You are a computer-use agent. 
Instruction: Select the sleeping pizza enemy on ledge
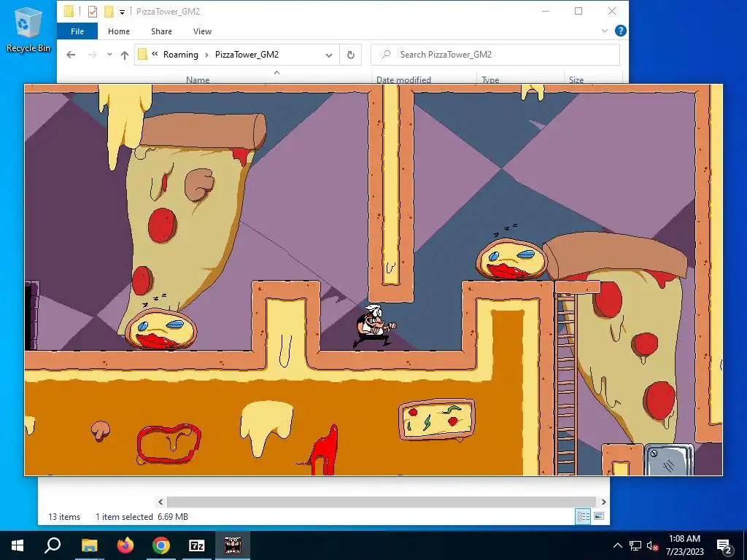tap(511, 257)
